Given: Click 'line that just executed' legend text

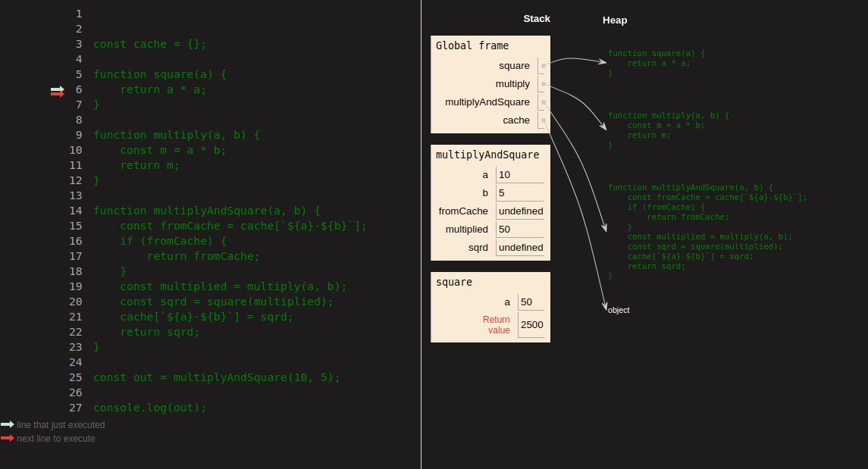Looking at the screenshot, I should coord(61,425).
